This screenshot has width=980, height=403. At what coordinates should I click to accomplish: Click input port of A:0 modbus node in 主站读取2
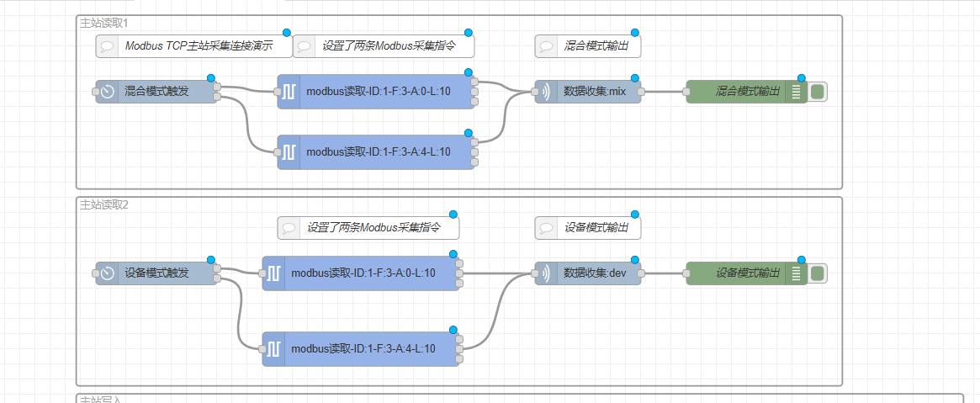point(262,273)
